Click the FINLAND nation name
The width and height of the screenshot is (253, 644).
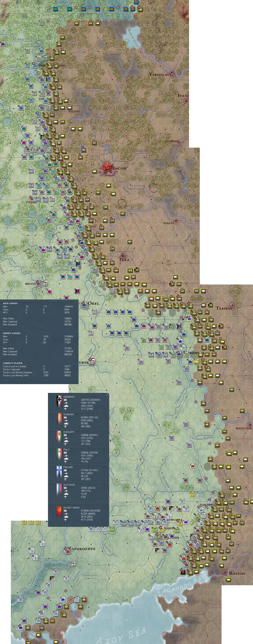68,467
